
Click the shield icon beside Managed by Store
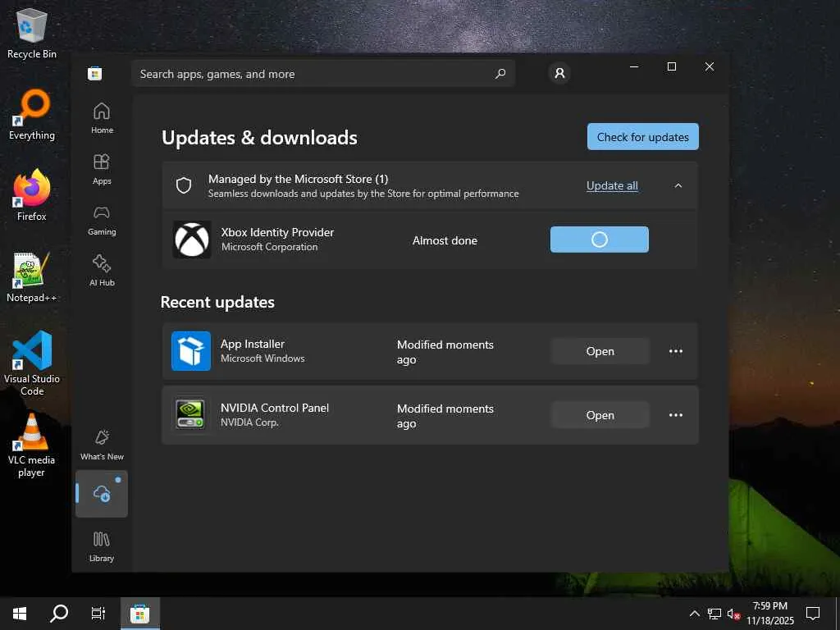pos(184,185)
